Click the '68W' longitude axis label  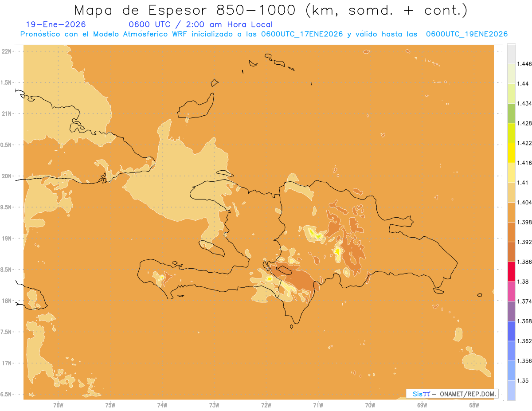coord(474,406)
